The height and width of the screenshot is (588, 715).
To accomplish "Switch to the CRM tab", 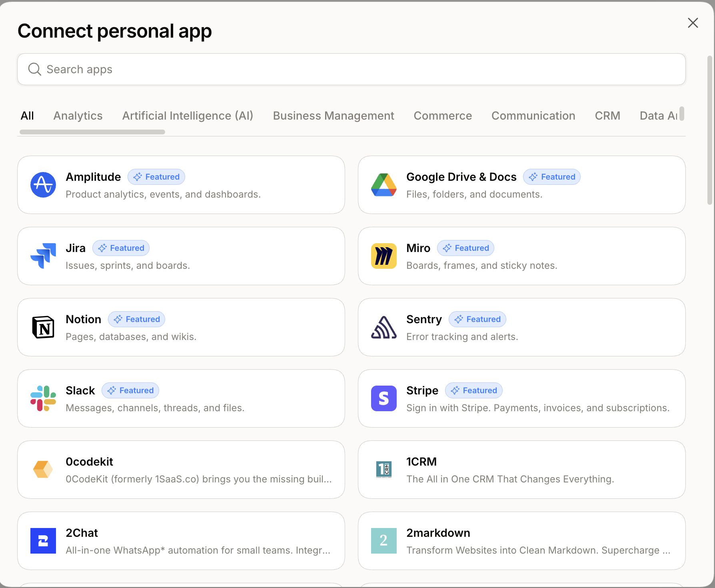I will (607, 116).
